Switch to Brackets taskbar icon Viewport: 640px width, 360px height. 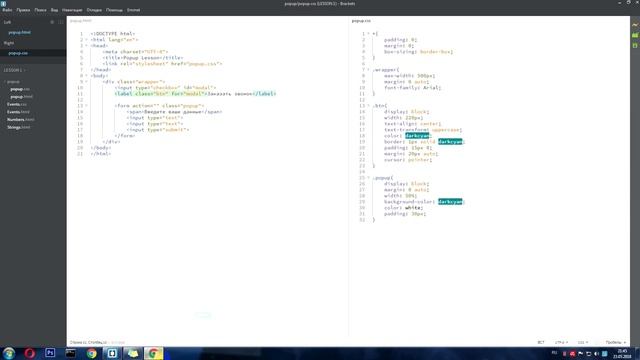(x=112, y=353)
